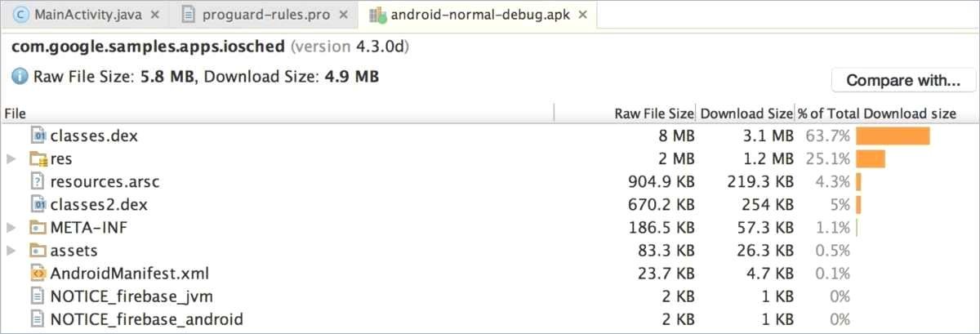The height and width of the screenshot is (334, 980).
Task: Expand the META-INF folder arrow
Action: click(11, 227)
